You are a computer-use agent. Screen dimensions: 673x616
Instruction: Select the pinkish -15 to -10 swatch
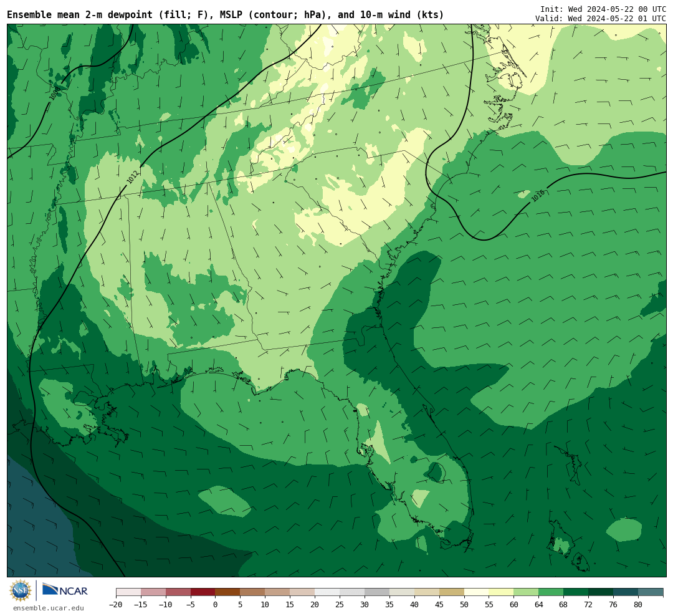153,592
